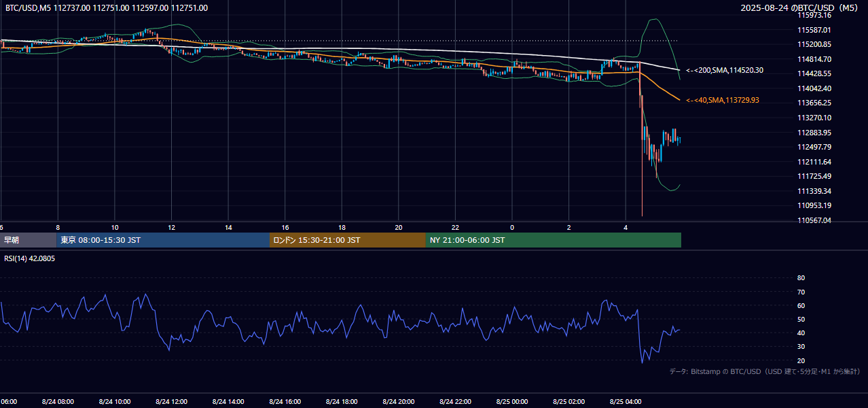Click price axis value 112883.95
The height and width of the screenshot is (408, 868).
click(x=814, y=133)
